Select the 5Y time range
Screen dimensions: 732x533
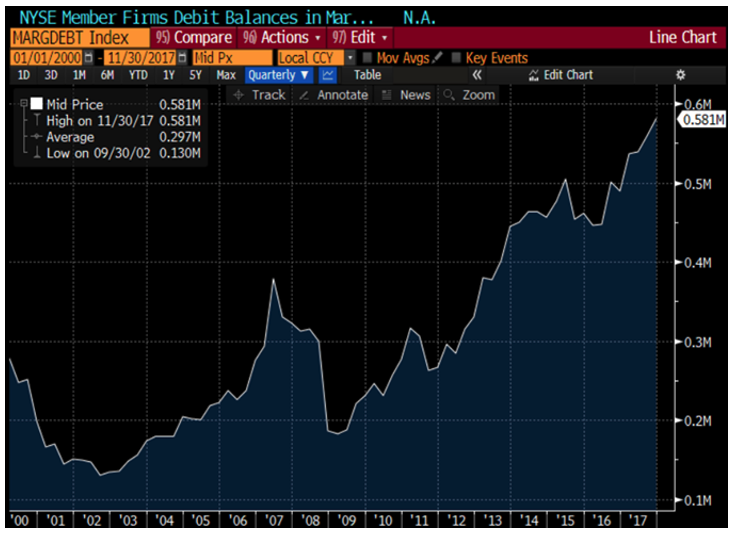click(x=196, y=75)
